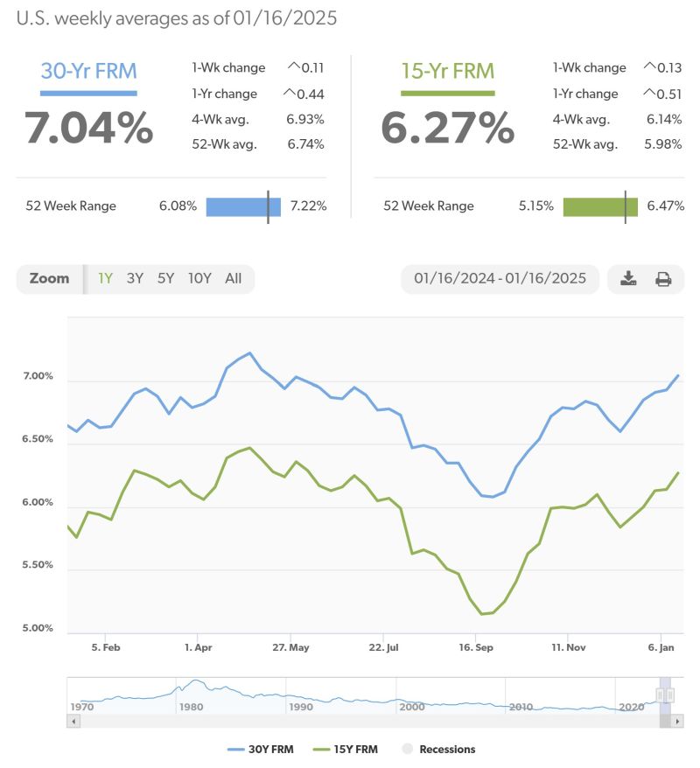Click the 15-Yr 52 Week Range green bar
The width and height of the screenshot is (700, 768).
(600, 206)
